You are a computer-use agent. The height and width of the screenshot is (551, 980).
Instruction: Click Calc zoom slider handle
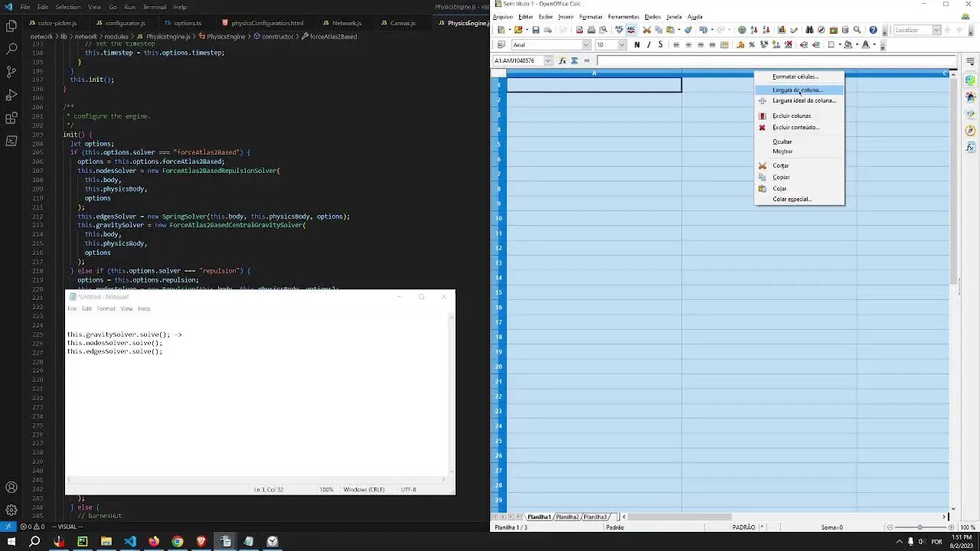920,527
